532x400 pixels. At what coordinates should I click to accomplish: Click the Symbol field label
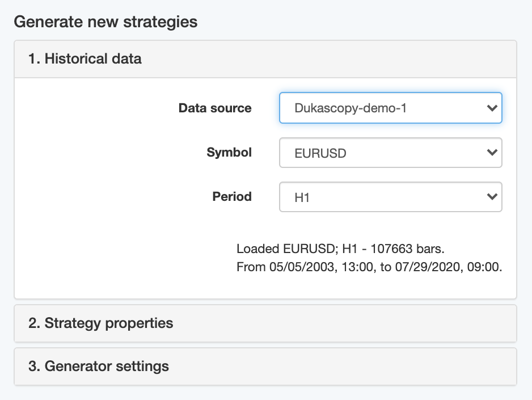pyautogui.click(x=229, y=152)
